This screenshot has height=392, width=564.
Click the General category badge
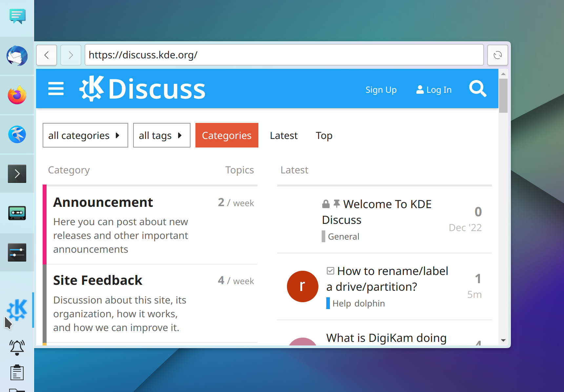click(341, 236)
